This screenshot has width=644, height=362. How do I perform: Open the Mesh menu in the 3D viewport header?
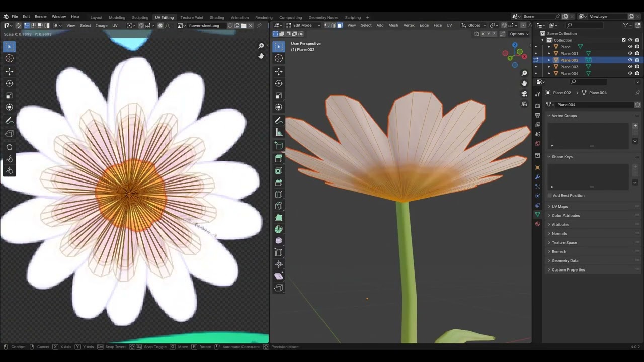(393, 25)
